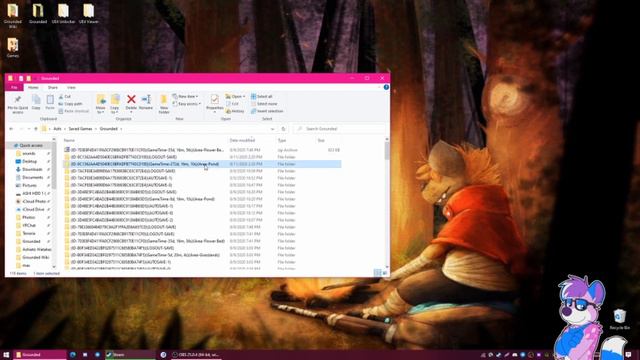Click History in the Open group
This screenshot has height=360, width=640.
pyautogui.click(x=235, y=111)
